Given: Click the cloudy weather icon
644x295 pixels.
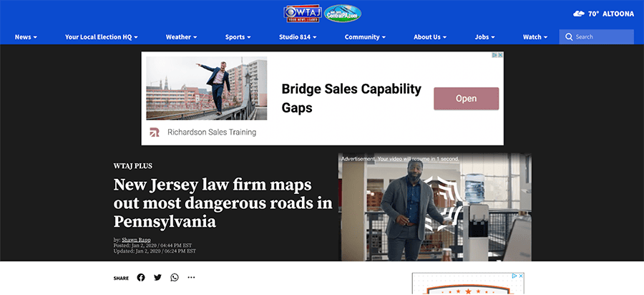Looking at the screenshot, I should point(579,14).
